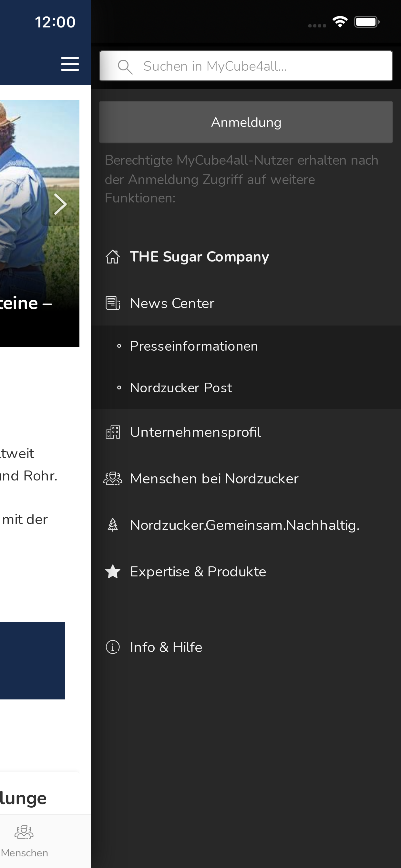This screenshot has height=868, width=401.
Task: Tap the hamburger menu icon
Action: pos(70,64)
